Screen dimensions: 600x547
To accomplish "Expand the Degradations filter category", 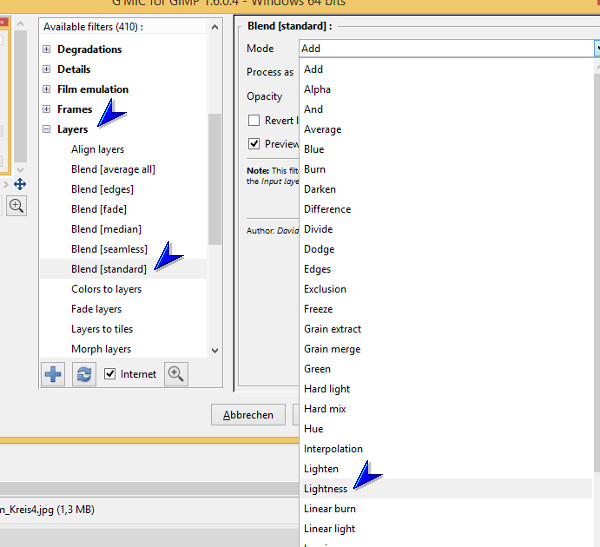I will [46, 49].
